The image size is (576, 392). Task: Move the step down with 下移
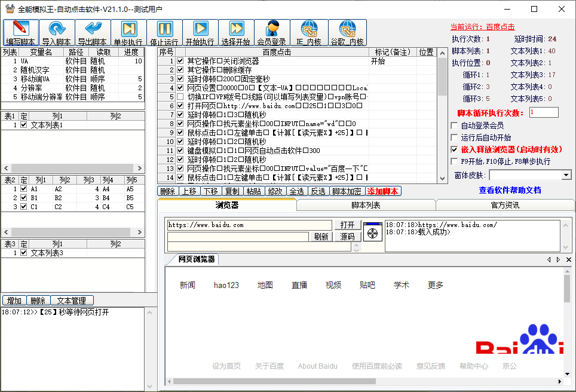[211, 191]
